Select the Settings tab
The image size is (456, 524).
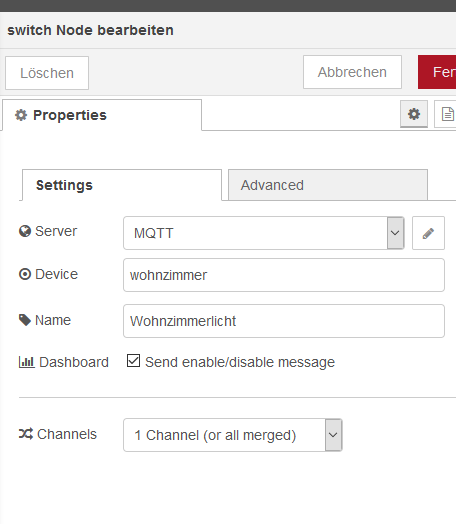pyautogui.click(x=122, y=185)
